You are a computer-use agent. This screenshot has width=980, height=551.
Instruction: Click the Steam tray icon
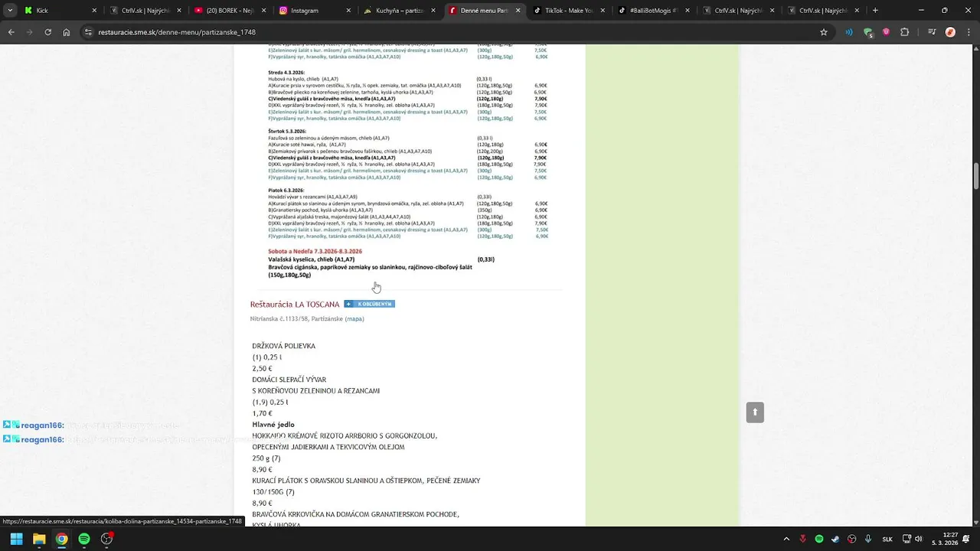click(x=835, y=539)
